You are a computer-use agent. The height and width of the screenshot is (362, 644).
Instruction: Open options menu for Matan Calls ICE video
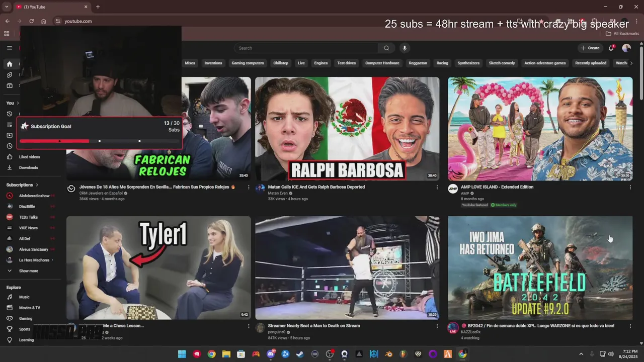(x=437, y=187)
